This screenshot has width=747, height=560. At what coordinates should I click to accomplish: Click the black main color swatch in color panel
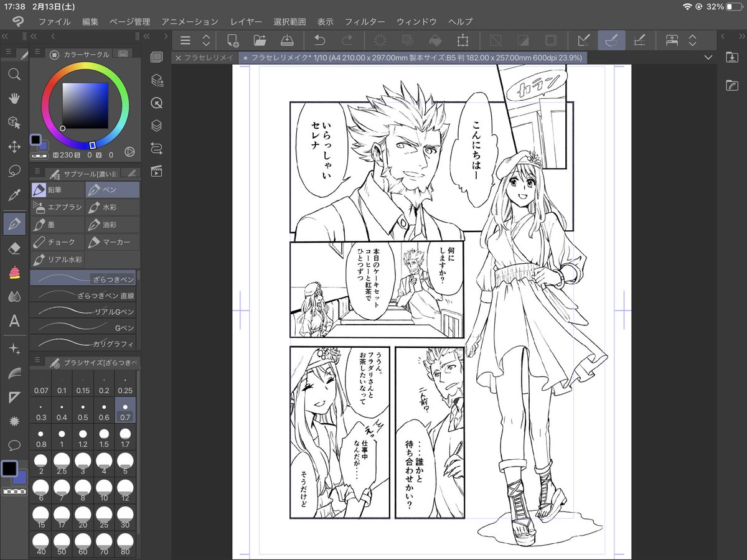click(x=35, y=139)
